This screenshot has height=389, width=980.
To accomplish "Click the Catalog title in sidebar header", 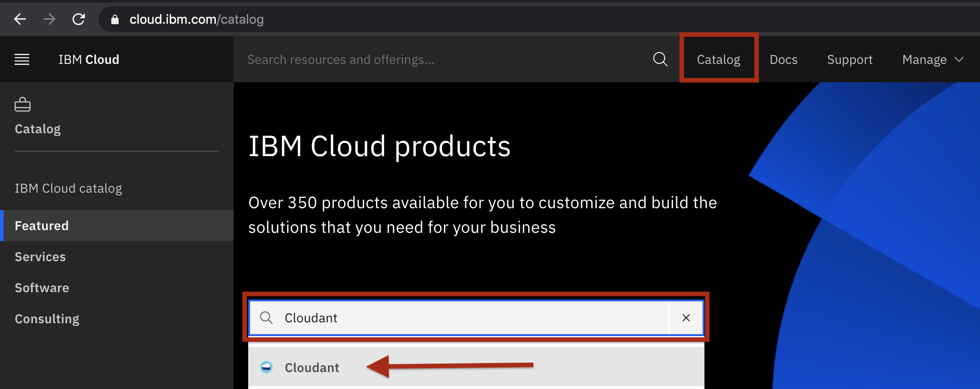I will coord(38,129).
